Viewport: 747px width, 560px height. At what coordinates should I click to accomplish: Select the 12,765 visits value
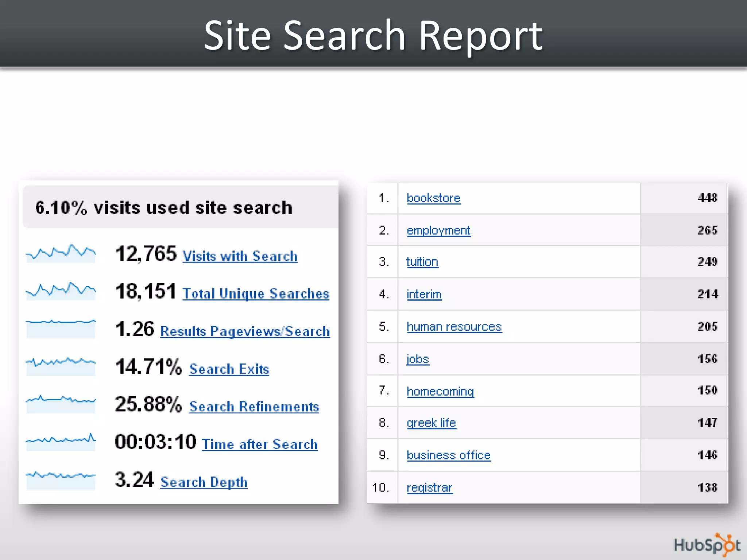(146, 254)
